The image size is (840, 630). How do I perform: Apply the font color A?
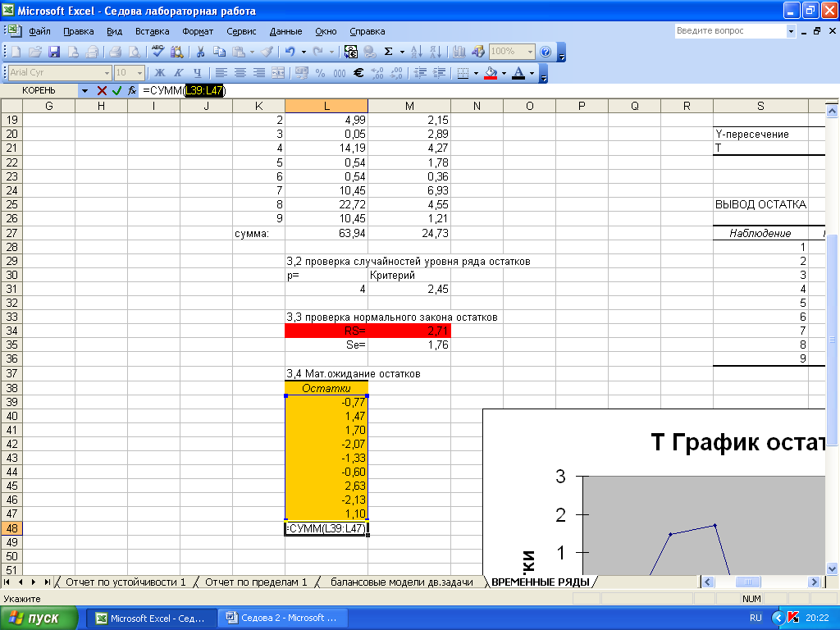tap(518, 73)
